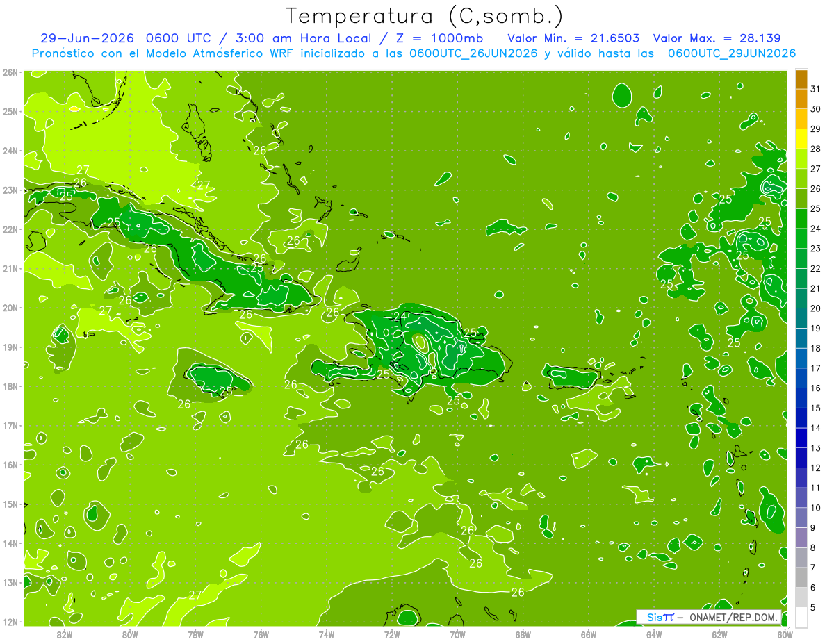The height and width of the screenshot is (644, 834).
Task: Click color scale label "8"
Action: [812, 547]
